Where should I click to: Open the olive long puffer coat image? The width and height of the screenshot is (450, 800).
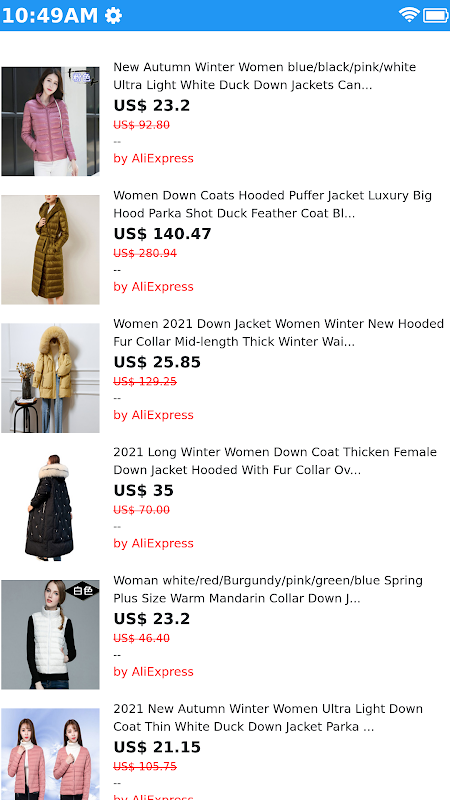coord(51,249)
